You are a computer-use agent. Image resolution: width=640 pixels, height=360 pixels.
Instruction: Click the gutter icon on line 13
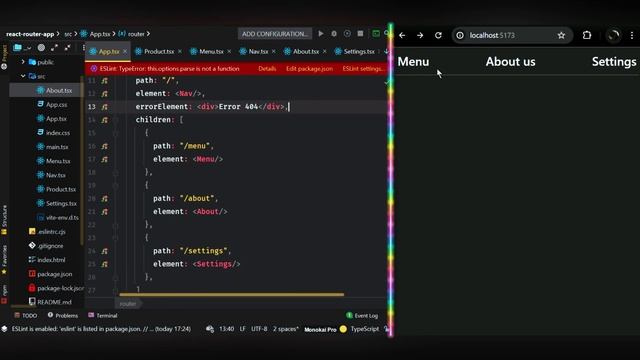click(x=104, y=107)
